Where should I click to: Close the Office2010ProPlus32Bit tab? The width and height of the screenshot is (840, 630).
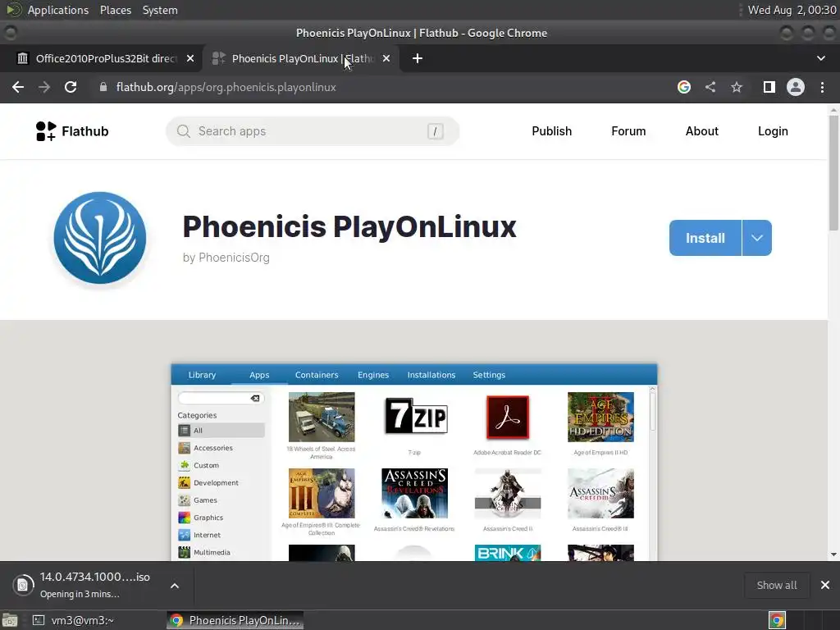tap(190, 58)
